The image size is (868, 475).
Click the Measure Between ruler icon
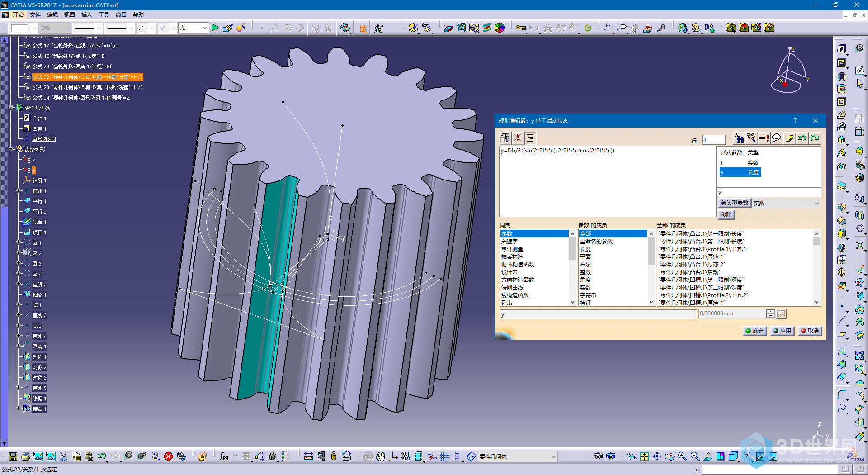point(309,456)
